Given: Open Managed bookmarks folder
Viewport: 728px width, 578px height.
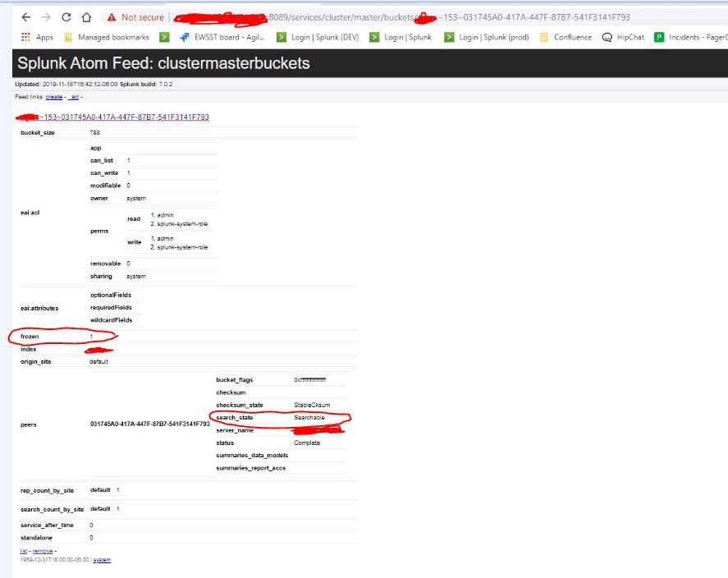Looking at the screenshot, I should (x=107, y=37).
